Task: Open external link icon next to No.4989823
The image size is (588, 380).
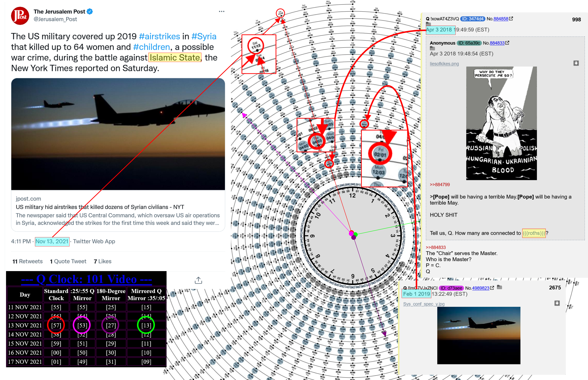Action: [492, 288]
